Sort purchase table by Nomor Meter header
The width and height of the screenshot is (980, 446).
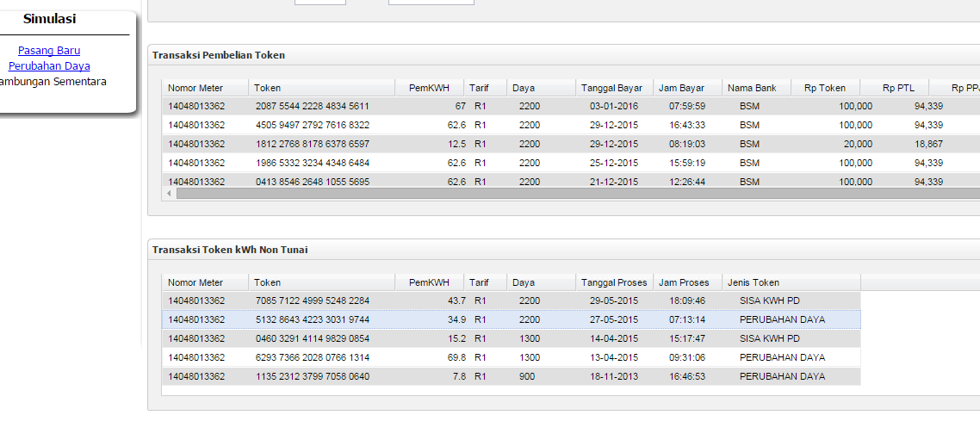click(x=206, y=88)
